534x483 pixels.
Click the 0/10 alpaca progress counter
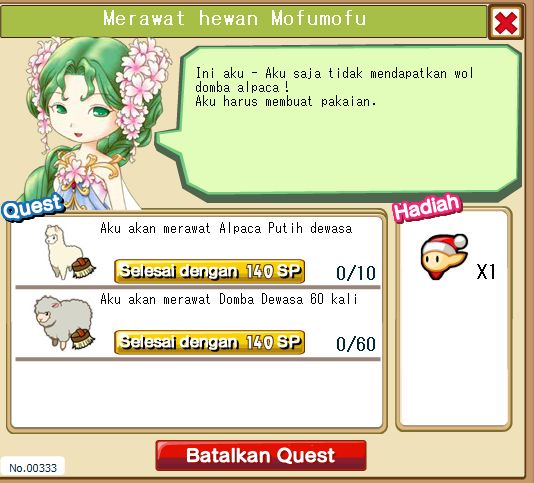click(x=356, y=273)
